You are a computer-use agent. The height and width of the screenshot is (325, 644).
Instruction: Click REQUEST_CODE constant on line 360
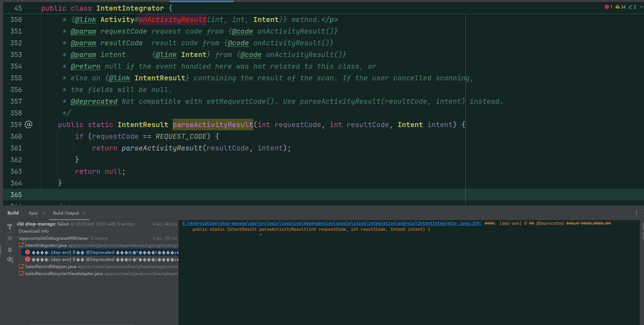[181, 136]
